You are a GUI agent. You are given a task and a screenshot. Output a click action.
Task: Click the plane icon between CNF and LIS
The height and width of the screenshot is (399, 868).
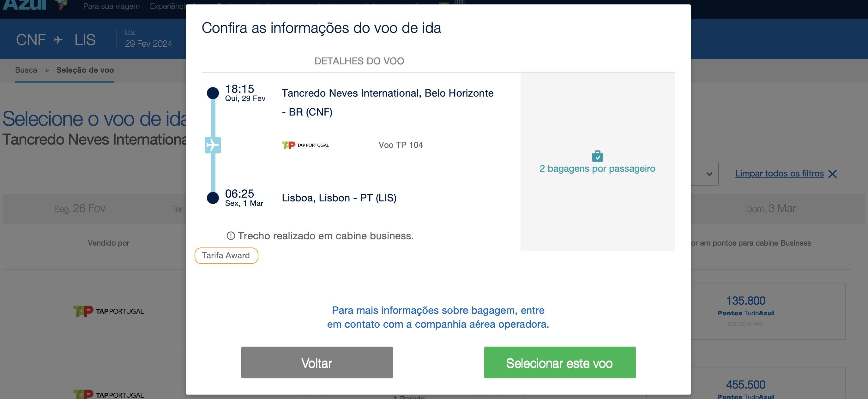tap(58, 40)
